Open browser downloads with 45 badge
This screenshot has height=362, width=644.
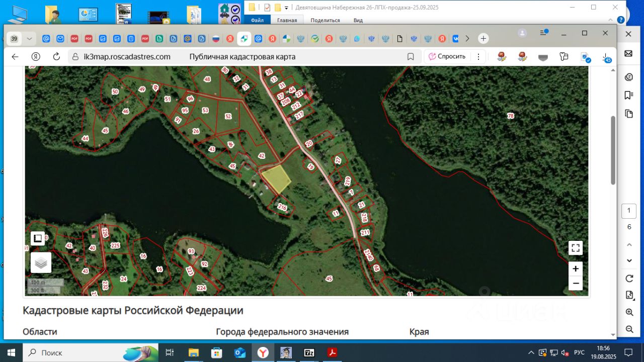tap(606, 57)
